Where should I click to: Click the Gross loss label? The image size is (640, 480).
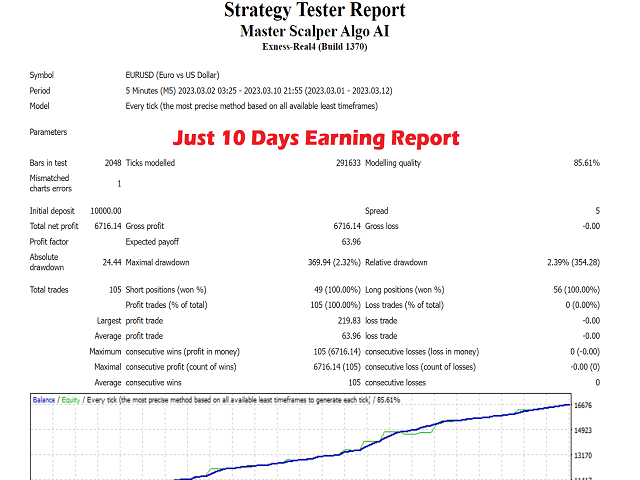[381, 226]
